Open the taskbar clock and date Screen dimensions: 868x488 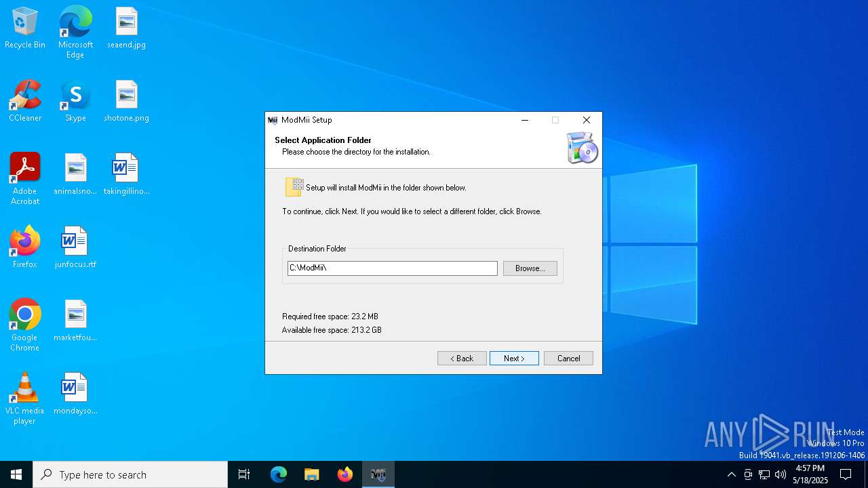(x=810, y=474)
